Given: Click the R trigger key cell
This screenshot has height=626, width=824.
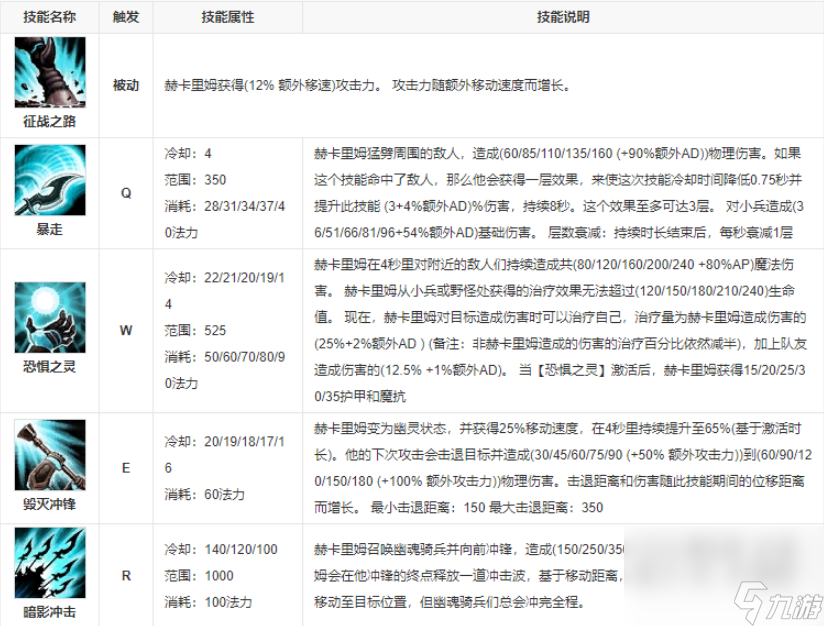Looking at the screenshot, I should pos(126,576).
